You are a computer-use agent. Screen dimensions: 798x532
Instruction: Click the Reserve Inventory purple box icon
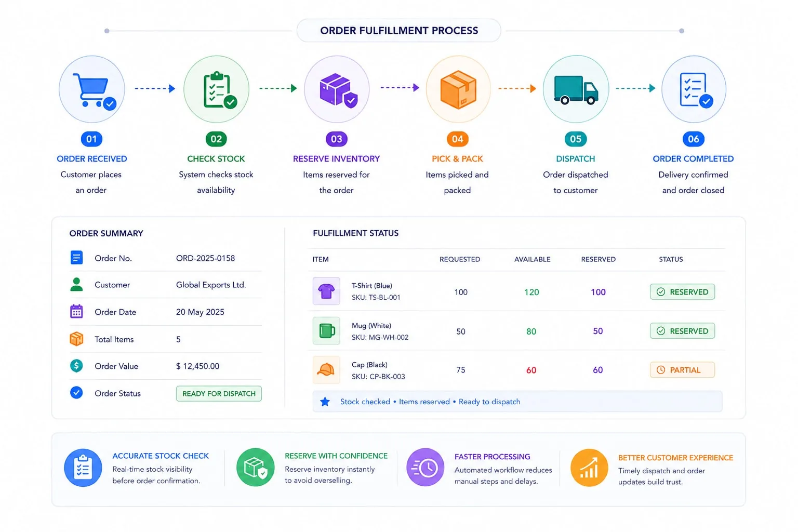[x=337, y=89]
